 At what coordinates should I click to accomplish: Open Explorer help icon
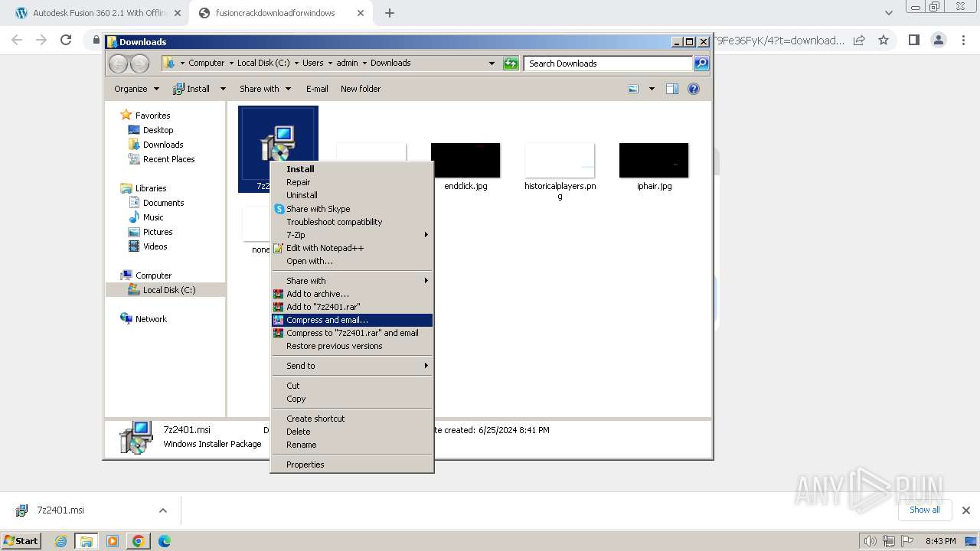[x=694, y=89]
